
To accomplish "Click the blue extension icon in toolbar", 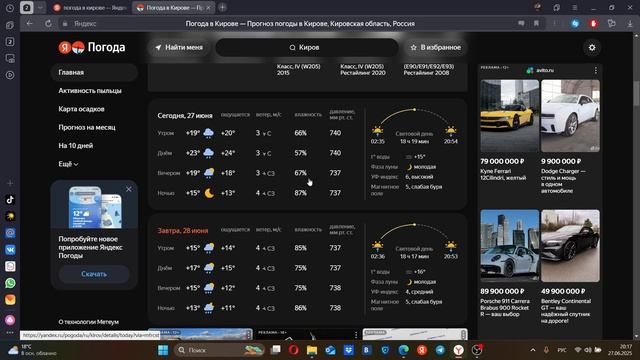I will (575, 24).
